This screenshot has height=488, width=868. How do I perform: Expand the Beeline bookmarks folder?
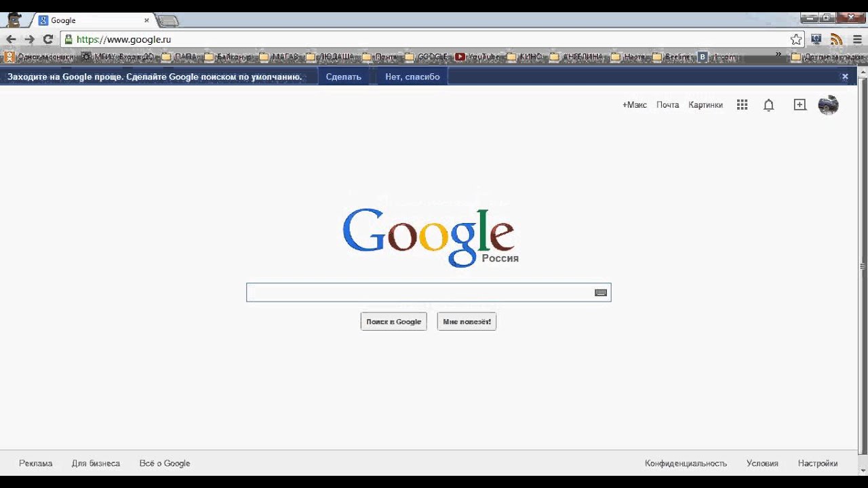click(x=673, y=57)
